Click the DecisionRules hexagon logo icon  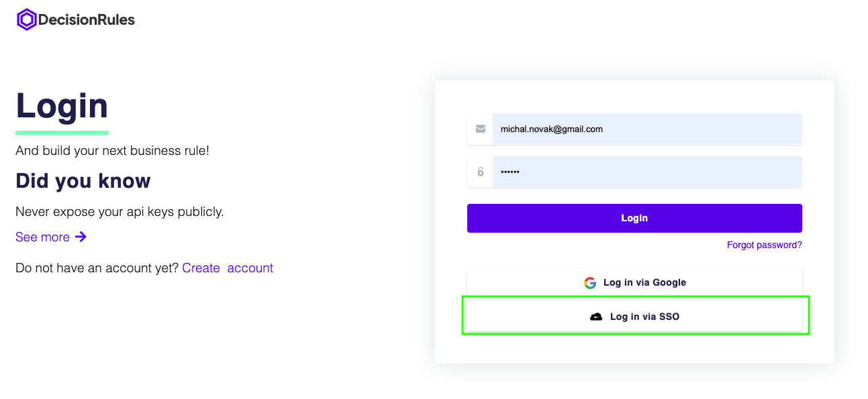pyautogui.click(x=26, y=19)
